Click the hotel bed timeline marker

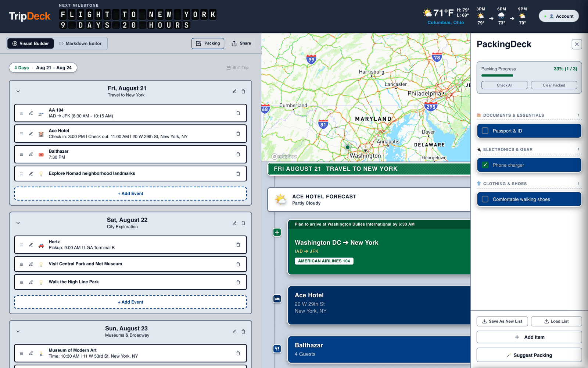(x=277, y=299)
